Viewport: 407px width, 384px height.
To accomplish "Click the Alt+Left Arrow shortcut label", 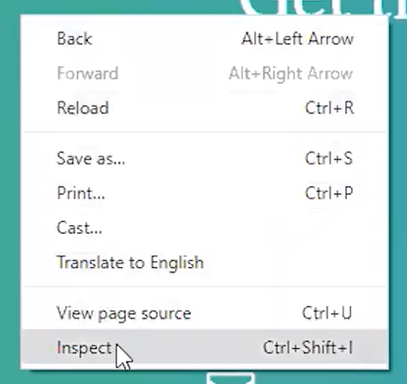I will 297,39.
